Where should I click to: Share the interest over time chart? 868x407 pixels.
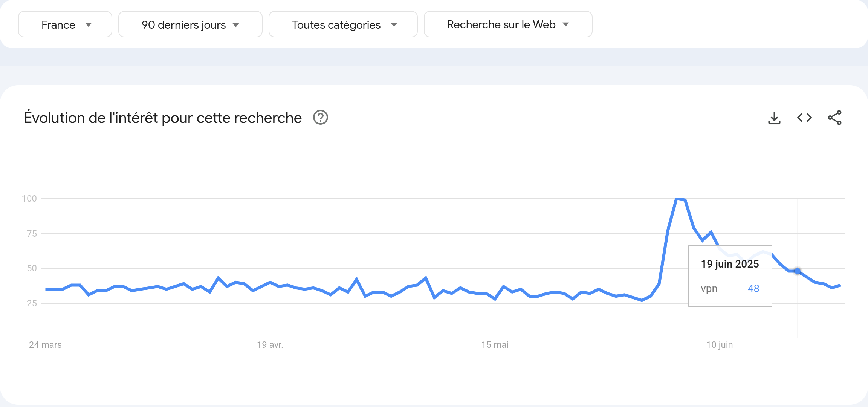[x=834, y=118]
